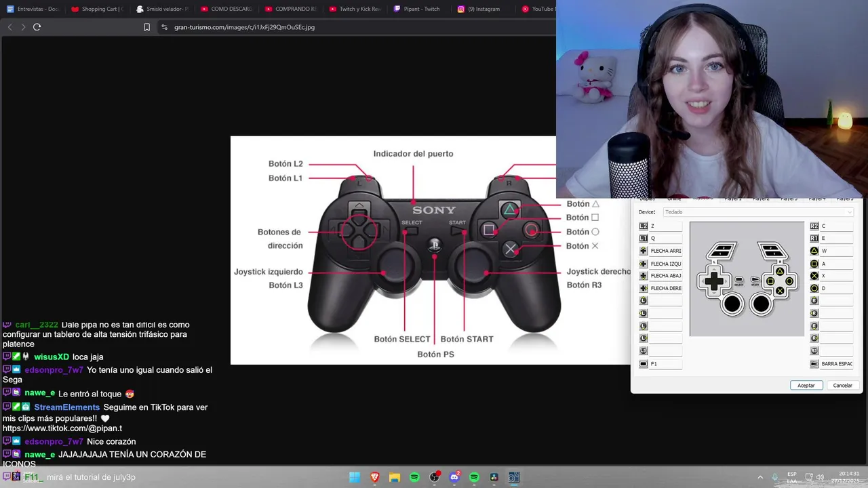The width and height of the screenshot is (868, 488).
Task: Click the L1 button icon in dialog
Action: 644,239
